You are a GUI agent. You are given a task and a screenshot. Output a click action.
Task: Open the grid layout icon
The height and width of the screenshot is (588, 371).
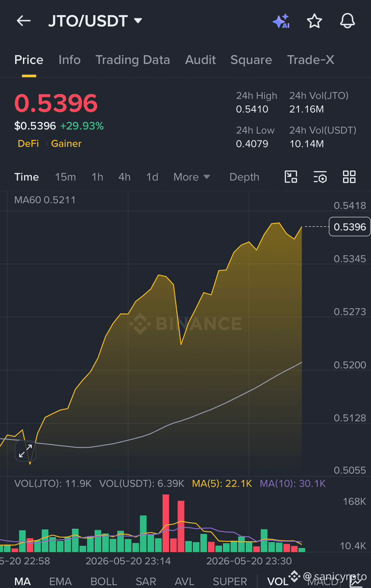(x=349, y=177)
